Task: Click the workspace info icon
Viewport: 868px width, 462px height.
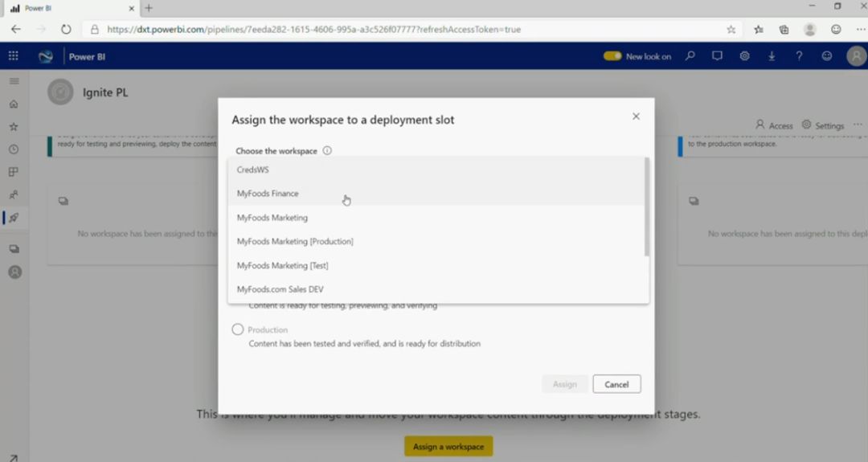Action: tap(327, 150)
